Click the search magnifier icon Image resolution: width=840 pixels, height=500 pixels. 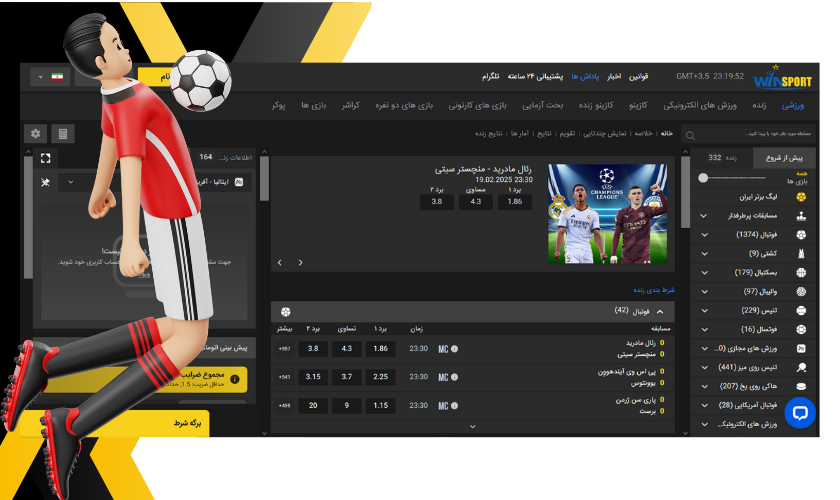point(691,136)
